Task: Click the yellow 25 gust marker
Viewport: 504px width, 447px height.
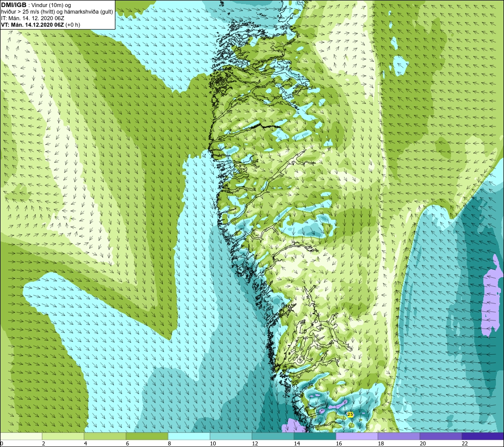Action: (x=350, y=415)
